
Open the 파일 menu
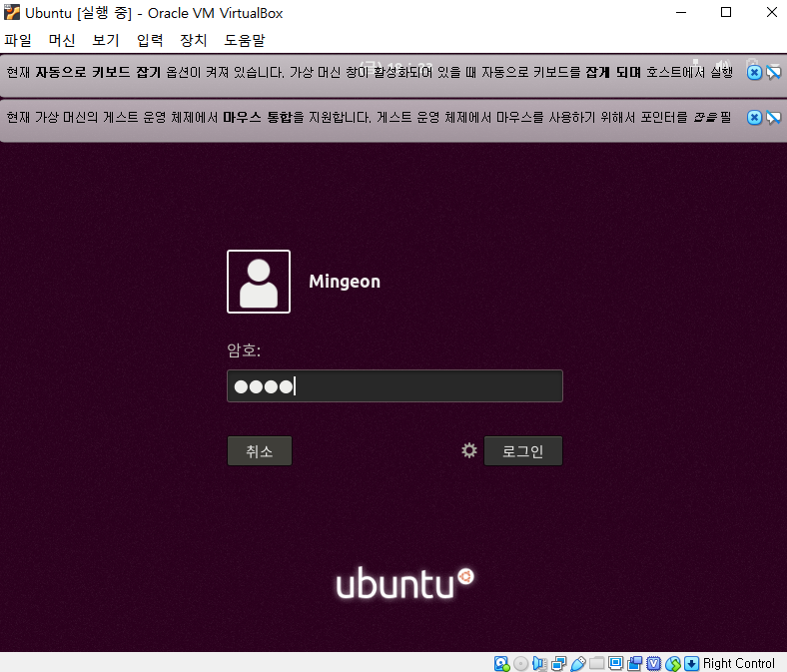pyautogui.click(x=18, y=40)
